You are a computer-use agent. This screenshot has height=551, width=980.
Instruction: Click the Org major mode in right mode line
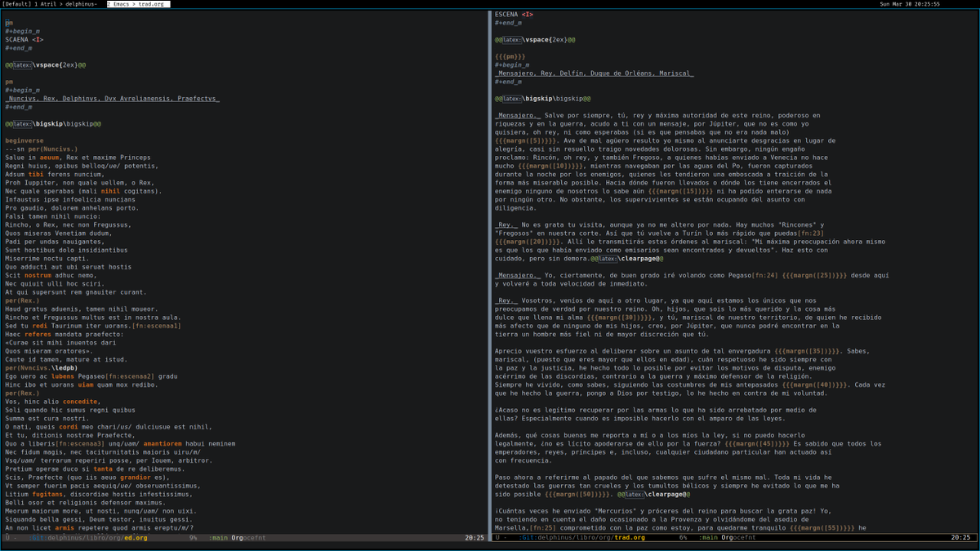[728, 538]
